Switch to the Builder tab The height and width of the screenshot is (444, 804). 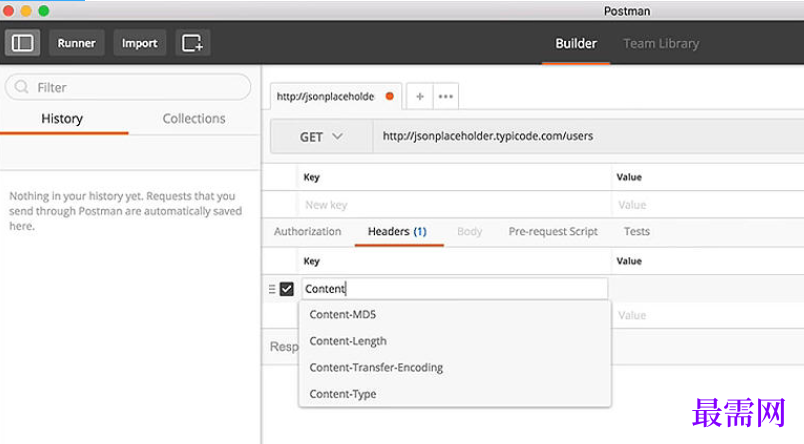coord(576,44)
